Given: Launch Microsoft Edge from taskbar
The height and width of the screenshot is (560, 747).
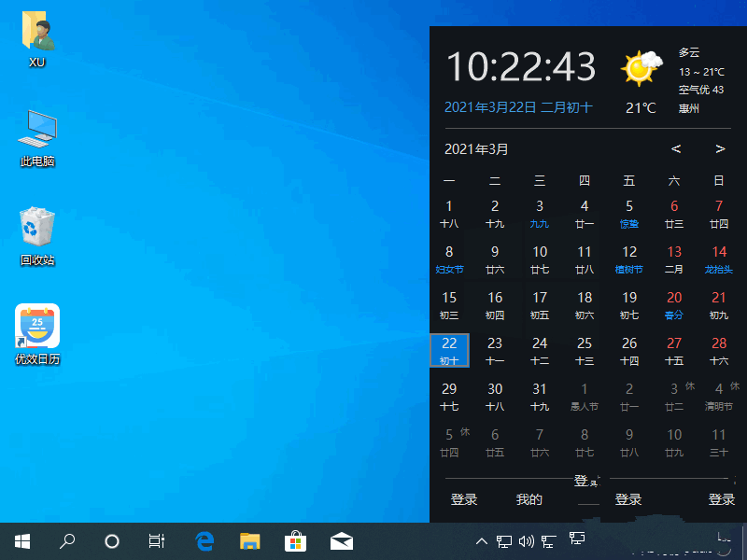Looking at the screenshot, I should click(x=204, y=541).
